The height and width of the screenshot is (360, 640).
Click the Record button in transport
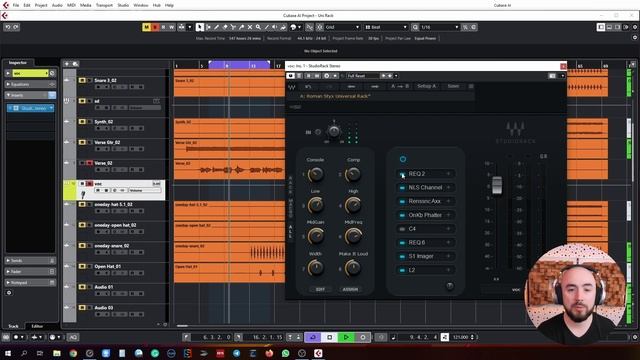363,337
